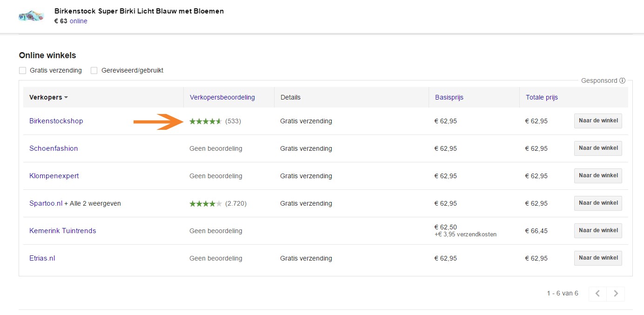Go to previous page with left chevron
Viewport: 644px width, 315px height.
pos(598,294)
